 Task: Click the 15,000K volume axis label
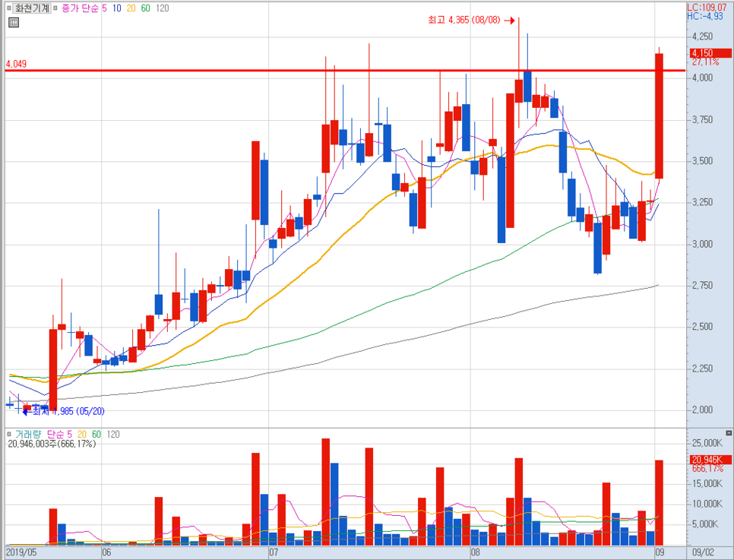(707, 484)
